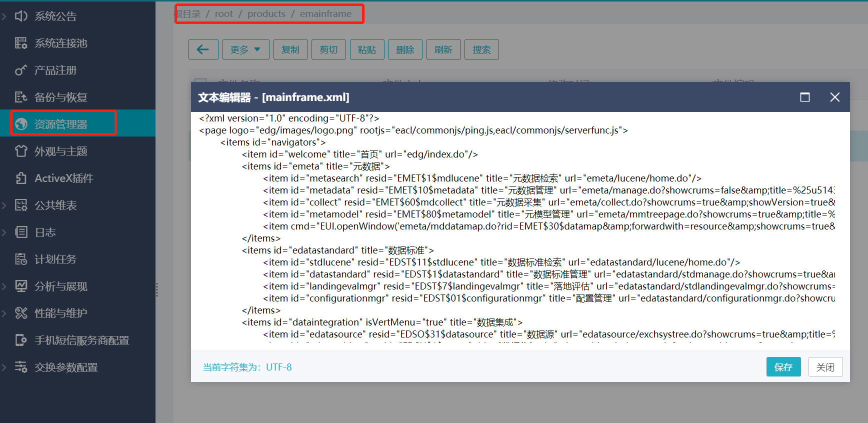The height and width of the screenshot is (423, 868).
Task: Expand the 公共维表 sidebar section
Action: (x=4, y=205)
